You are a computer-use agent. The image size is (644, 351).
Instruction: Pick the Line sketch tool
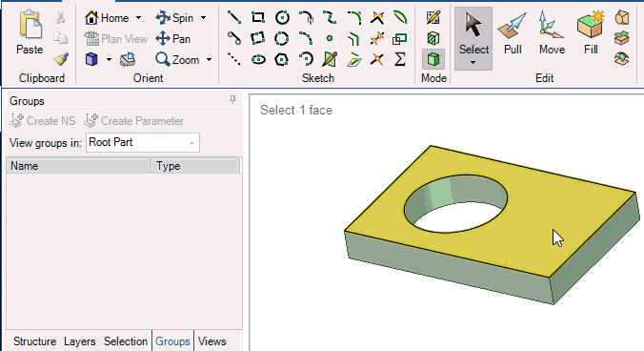[234, 17]
